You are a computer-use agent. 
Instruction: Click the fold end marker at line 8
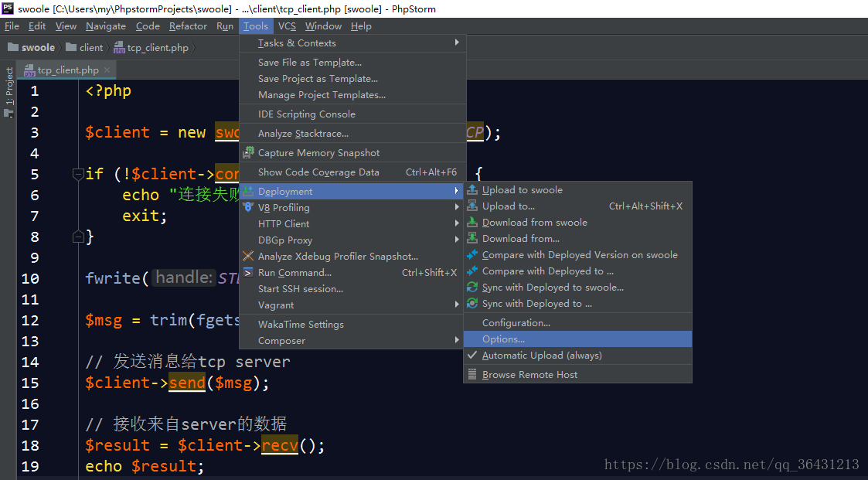(78, 237)
